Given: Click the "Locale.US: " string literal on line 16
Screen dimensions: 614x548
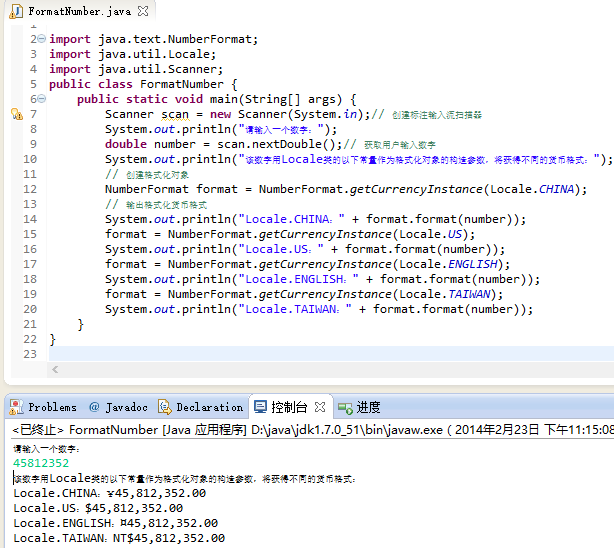Looking at the screenshot, I should click(281, 249).
